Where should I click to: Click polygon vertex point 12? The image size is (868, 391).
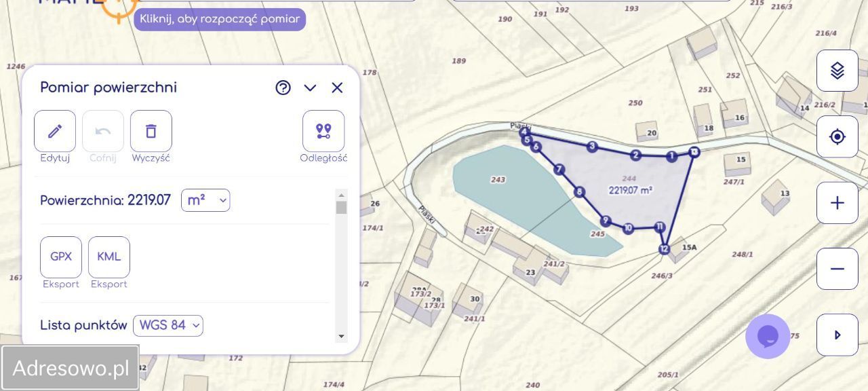tap(664, 250)
